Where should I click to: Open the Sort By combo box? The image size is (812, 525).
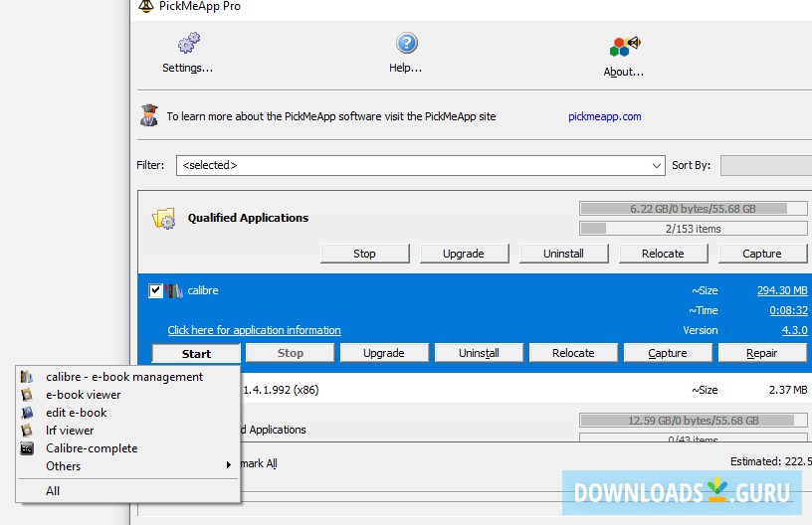coord(766,165)
